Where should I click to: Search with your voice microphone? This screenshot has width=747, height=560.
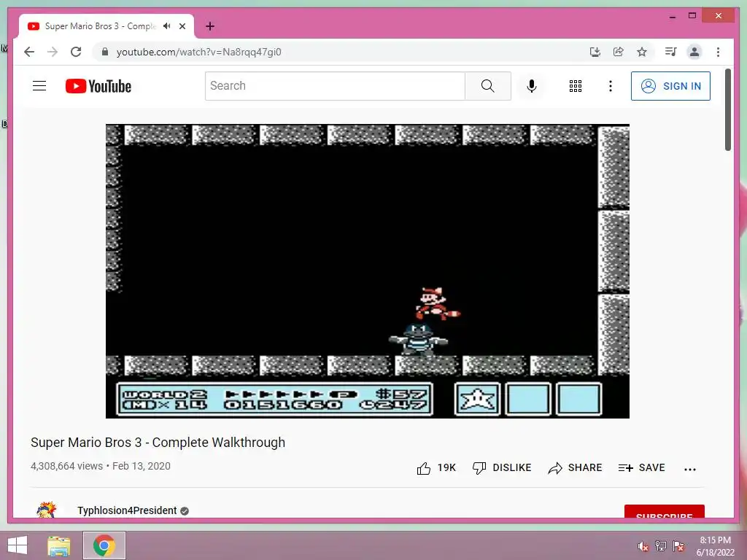pyautogui.click(x=532, y=86)
